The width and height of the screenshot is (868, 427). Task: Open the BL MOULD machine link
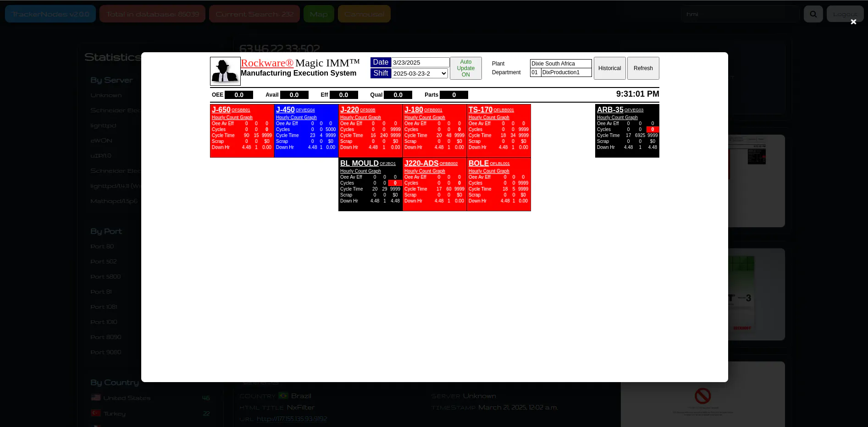pos(359,164)
